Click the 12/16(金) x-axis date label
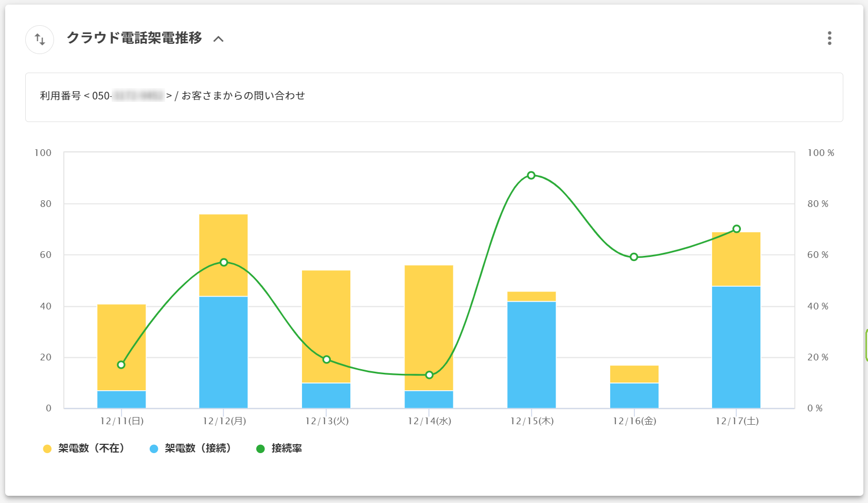This screenshot has height=503, width=868. (x=634, y=421)
